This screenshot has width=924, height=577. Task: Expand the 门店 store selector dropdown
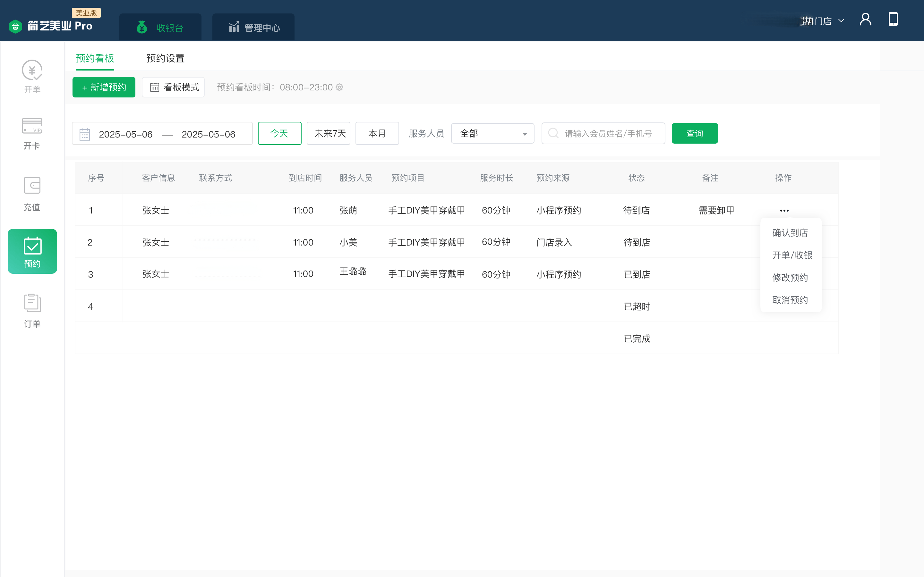coord(822,21)
